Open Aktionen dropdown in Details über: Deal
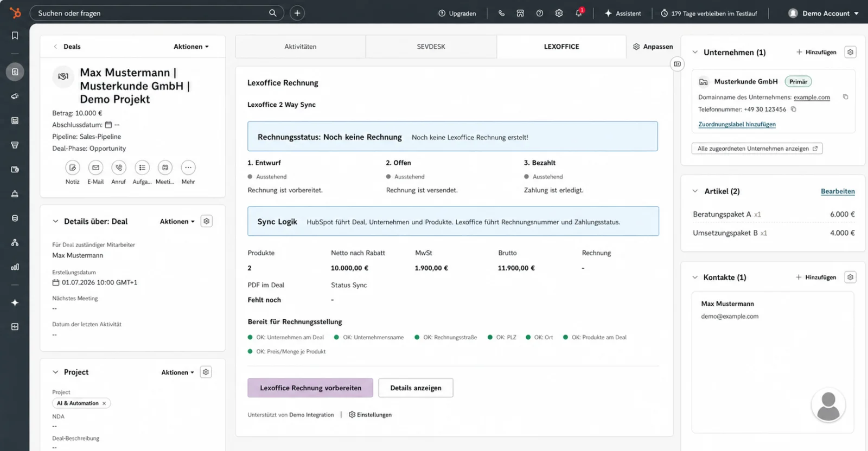The height and width of the screenshot is (451, 868). point(177,221)
